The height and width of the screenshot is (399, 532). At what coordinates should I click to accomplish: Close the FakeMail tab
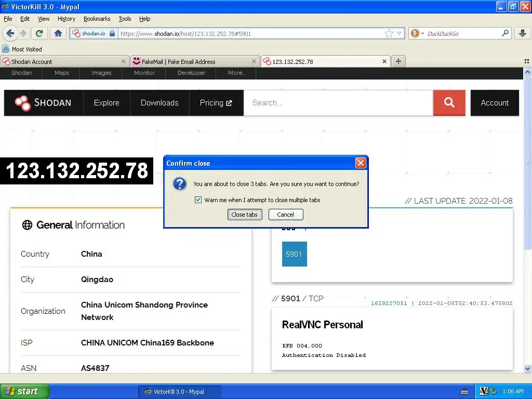pyautogui.click(x=254, y=61)
